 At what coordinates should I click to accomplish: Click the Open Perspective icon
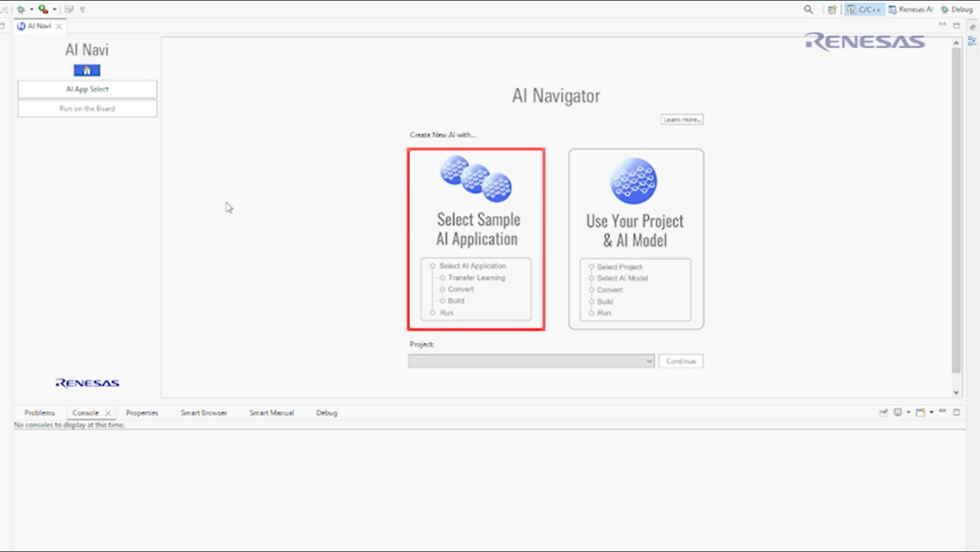(832, 9)
